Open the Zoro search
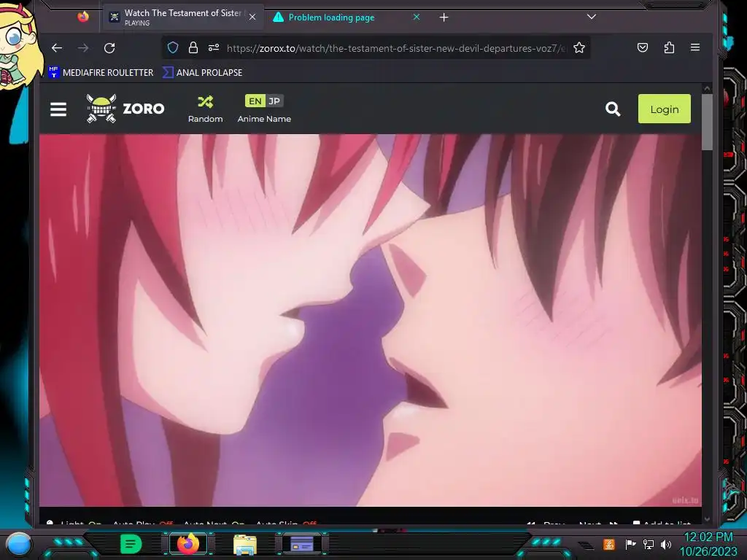Image resolution: width=747 pixels, height=560 pixels. 613,109
